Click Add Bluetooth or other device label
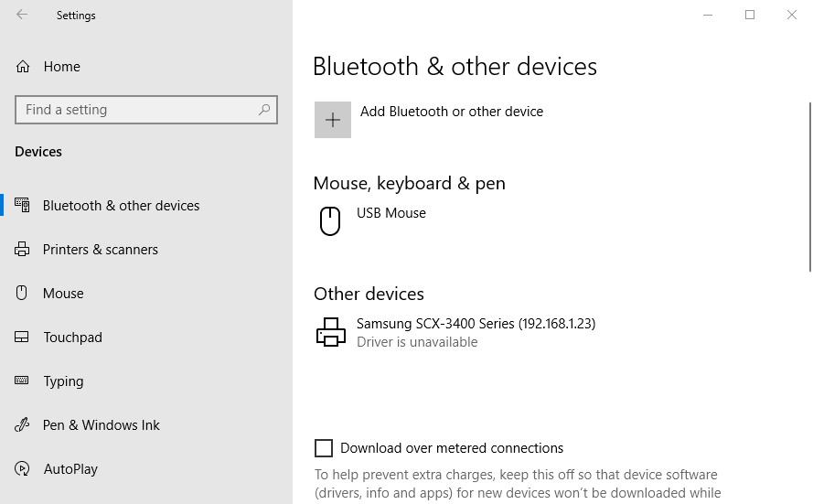Image resolution: width=813 pixels, height=504 pixels. (452, 112)
